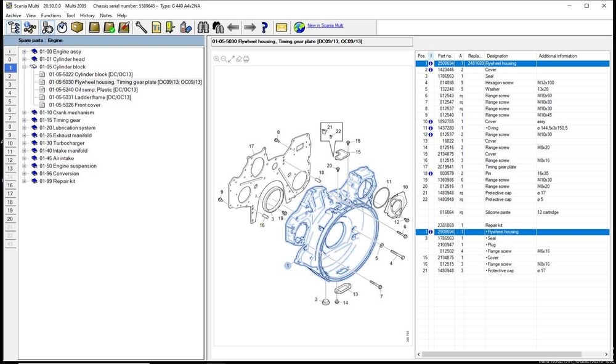Click the binoculars search icon in toolbar
Image resolution: width=616 pixels, height=364 pixels.
coord(201,28)
